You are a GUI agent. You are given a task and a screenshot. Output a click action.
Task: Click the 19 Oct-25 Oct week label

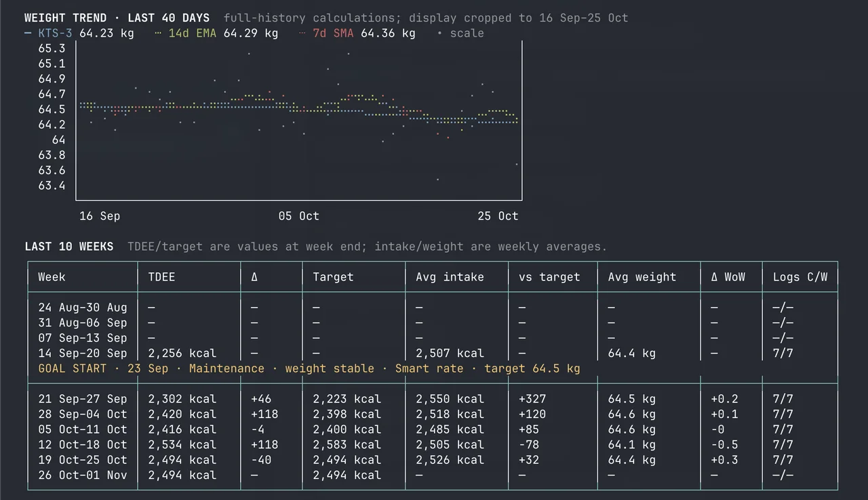(x=83, y=460)
